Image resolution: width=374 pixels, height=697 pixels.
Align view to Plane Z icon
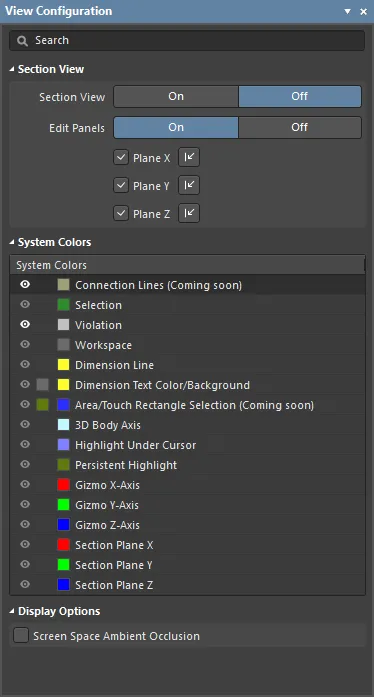189,213
